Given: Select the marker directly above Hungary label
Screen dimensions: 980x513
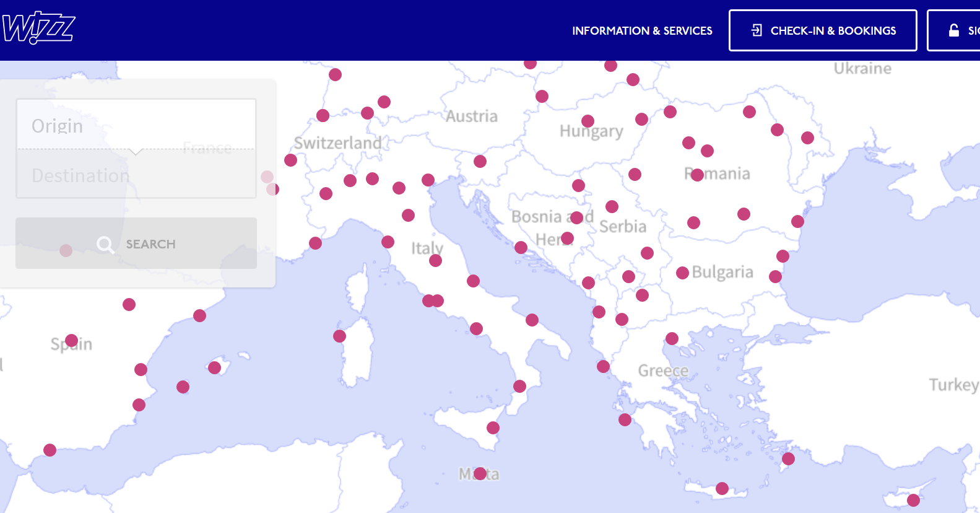Looking at the screenshot, I should pyautogui.click(x=588, y=121).
